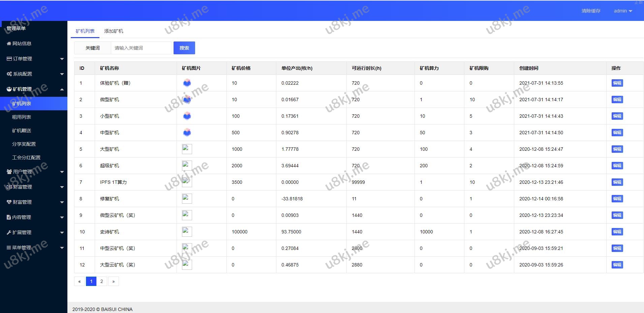The height and width of the screenshot is (313, 644).
Task: Click the miner image for 体验矿机（赠）
Action: pos(187,83)
